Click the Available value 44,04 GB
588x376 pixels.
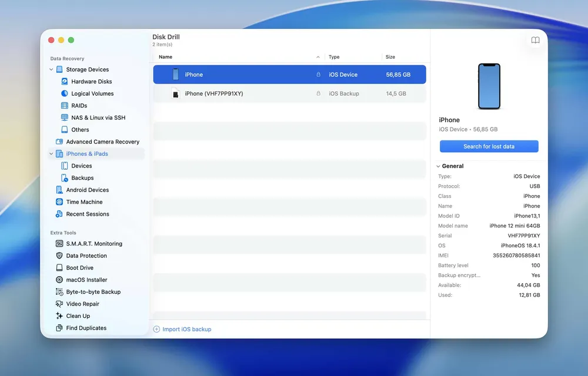coord(529,285)
